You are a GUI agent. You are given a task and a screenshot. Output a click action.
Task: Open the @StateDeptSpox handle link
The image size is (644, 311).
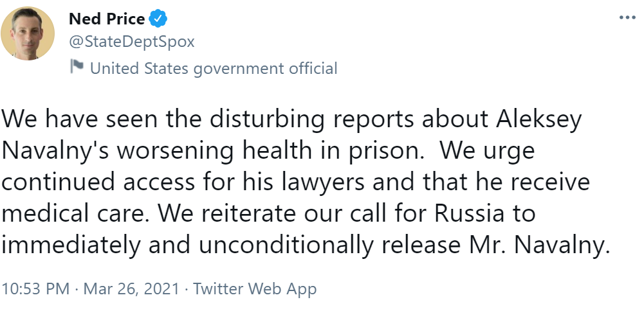tap(132, 42)
